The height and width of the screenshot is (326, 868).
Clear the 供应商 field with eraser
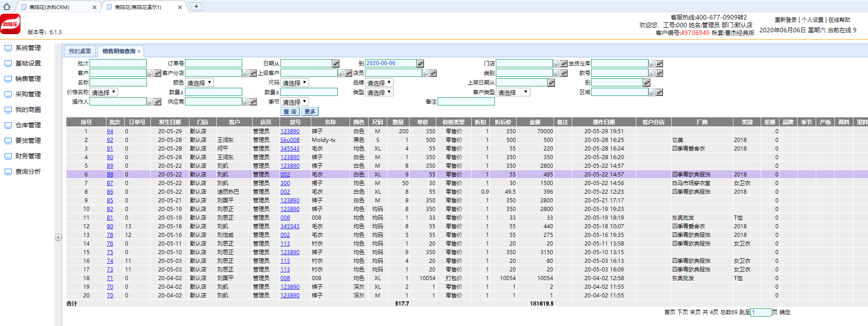tap(253, 102)
